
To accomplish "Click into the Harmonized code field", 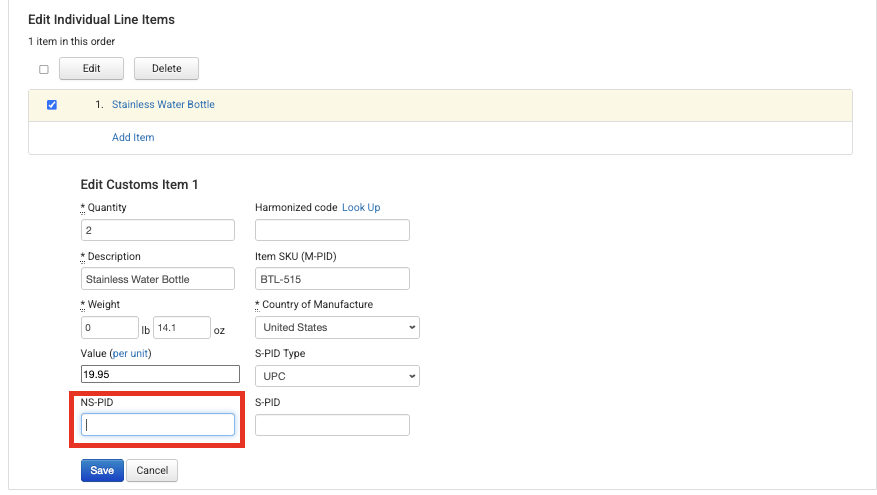I will tap(332, 230).
